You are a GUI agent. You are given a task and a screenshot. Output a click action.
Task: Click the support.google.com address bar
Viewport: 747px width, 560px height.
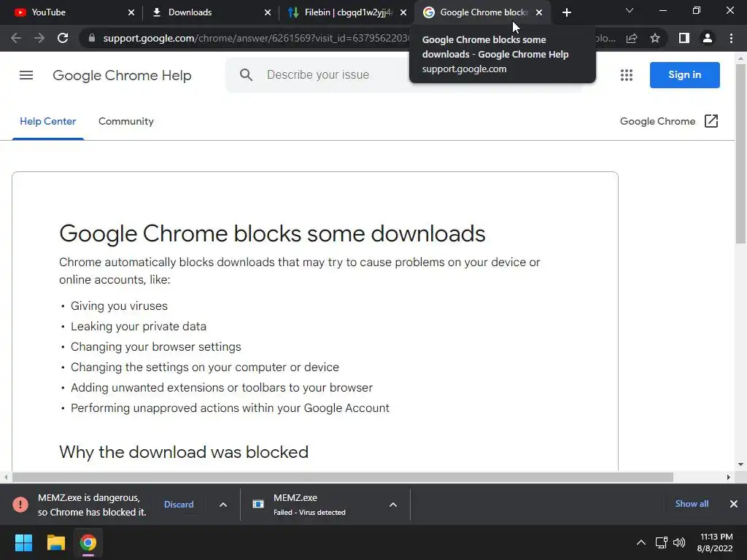click(x=255, y=38)
